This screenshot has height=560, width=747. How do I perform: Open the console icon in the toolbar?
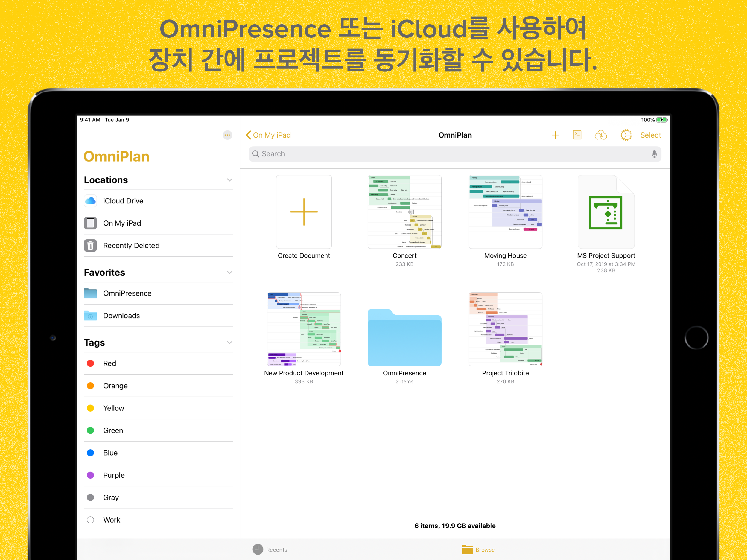(x=577, y=135)
